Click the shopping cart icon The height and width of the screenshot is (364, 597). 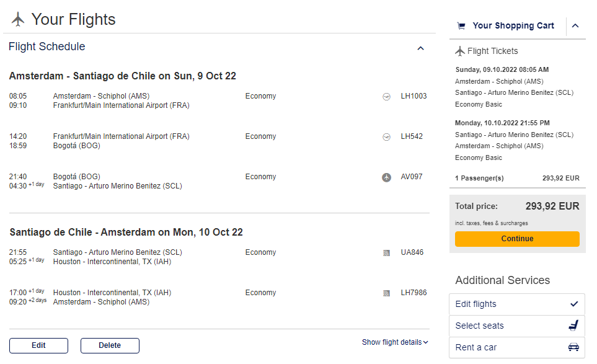click(x=461, y=26)
